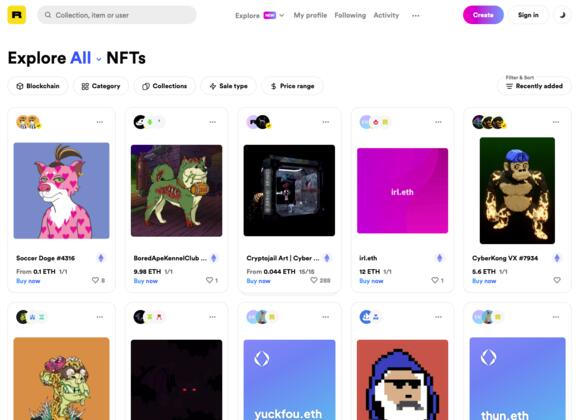Like the Soccer Doge #4316 NFT
580x420 pixels.
point(95,280)
